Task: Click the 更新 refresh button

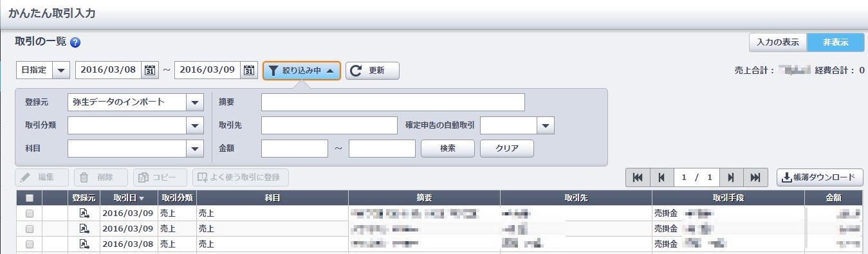Action: (373, 71)
